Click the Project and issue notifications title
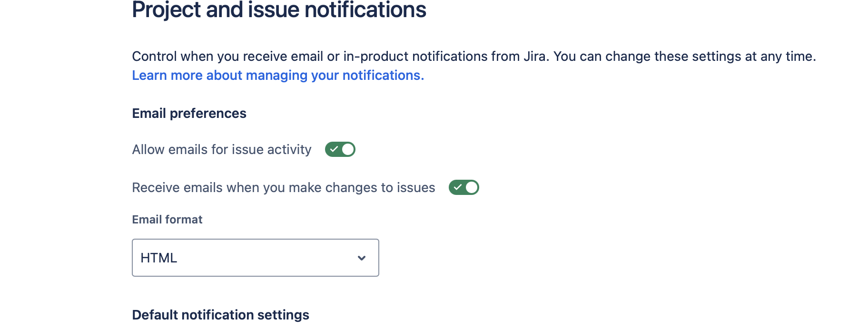The width and height of the screenshot is (868, 329). [x=280, y=10]
